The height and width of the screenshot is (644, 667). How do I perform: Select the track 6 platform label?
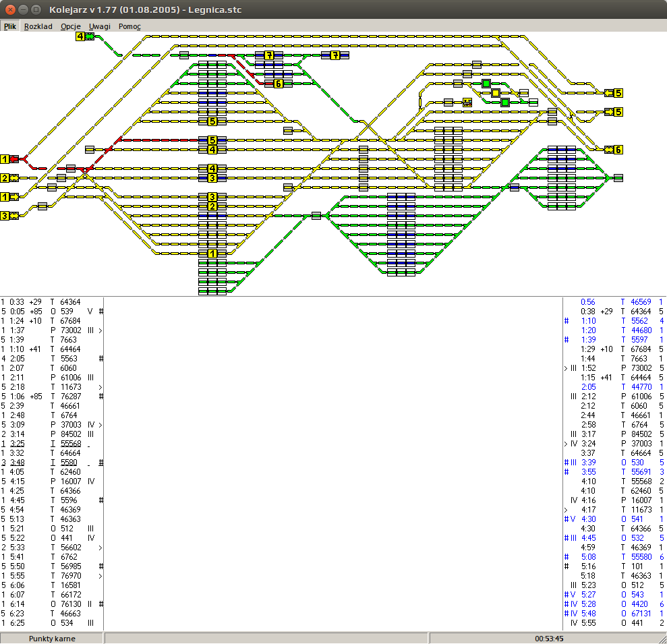(x=279, y=84)
